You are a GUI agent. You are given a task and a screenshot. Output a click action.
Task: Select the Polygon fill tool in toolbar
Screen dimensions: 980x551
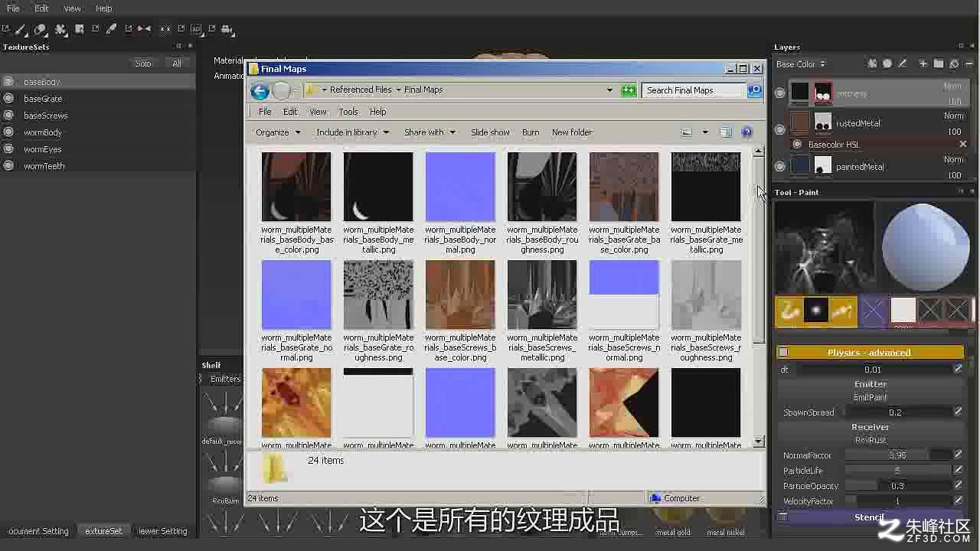click(80, 29)
